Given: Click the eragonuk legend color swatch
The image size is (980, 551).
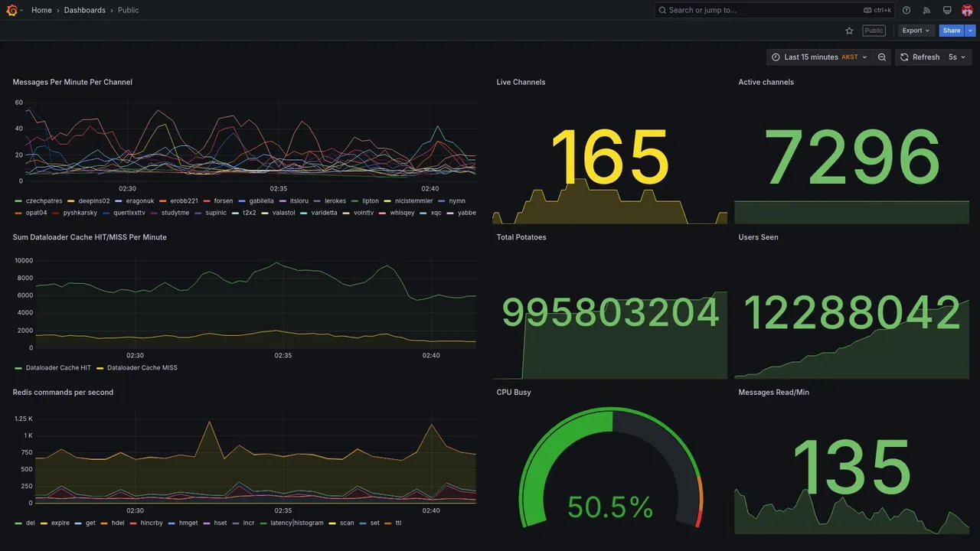Looking at the screenshot, I should click(x=119, y=201).
